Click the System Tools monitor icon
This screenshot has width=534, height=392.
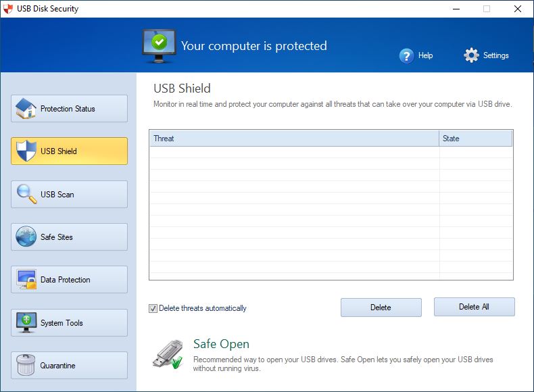pos(26,322)
